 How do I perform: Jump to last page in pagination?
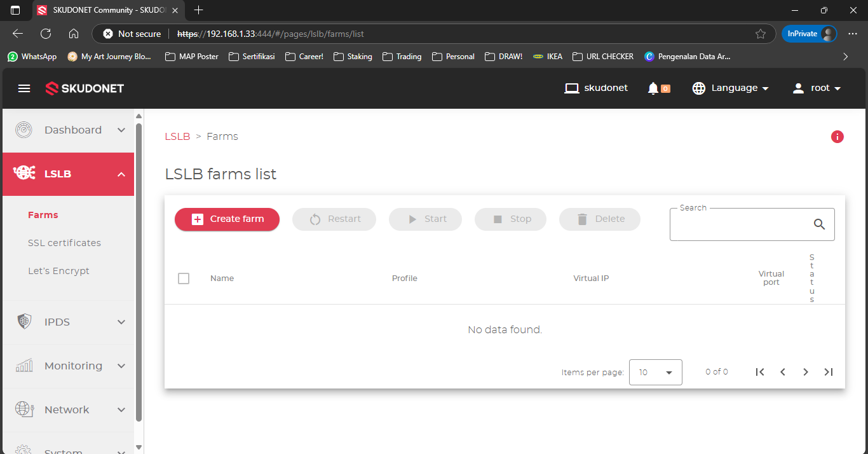828,372
